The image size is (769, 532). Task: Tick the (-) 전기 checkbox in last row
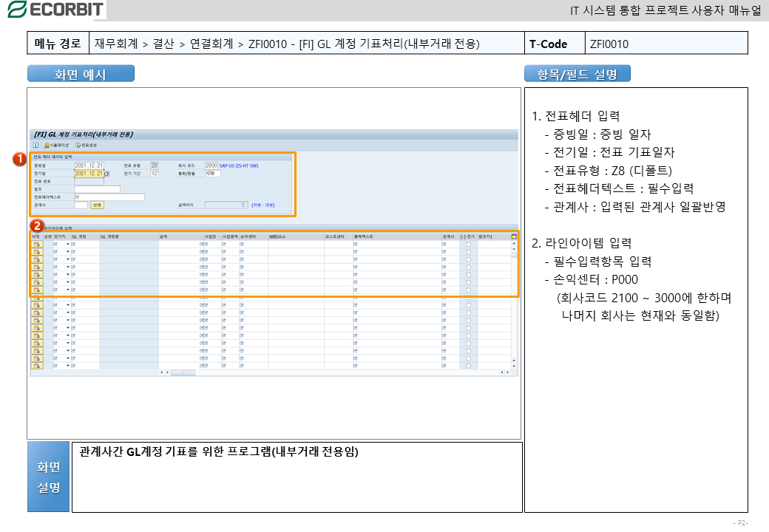(x=468, y=365)
